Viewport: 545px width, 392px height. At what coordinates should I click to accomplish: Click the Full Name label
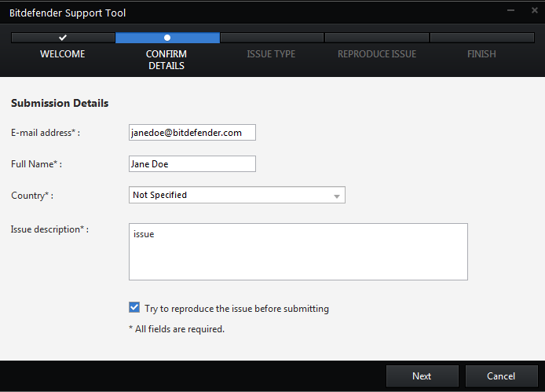[36, 164]
